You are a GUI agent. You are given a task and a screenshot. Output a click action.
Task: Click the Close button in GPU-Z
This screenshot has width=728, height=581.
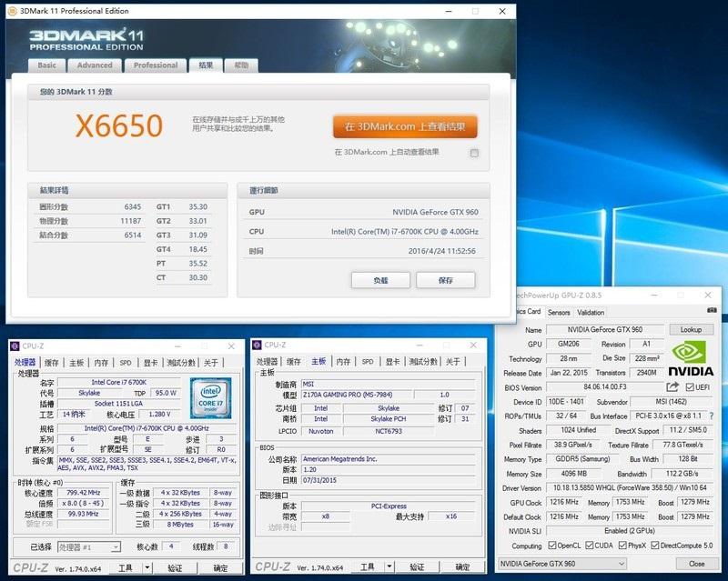point(696,564)
